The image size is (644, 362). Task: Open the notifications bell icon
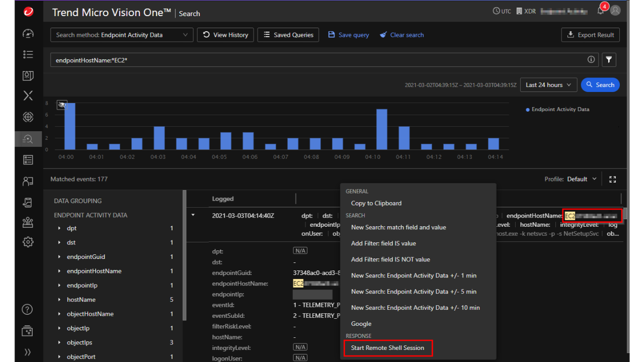(601, 12)
